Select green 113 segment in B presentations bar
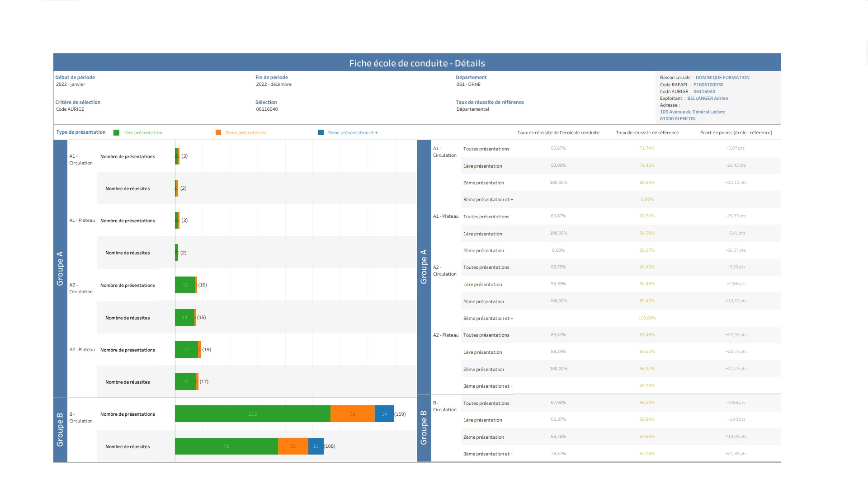868x488 pixels. click(x=252, y=414)
